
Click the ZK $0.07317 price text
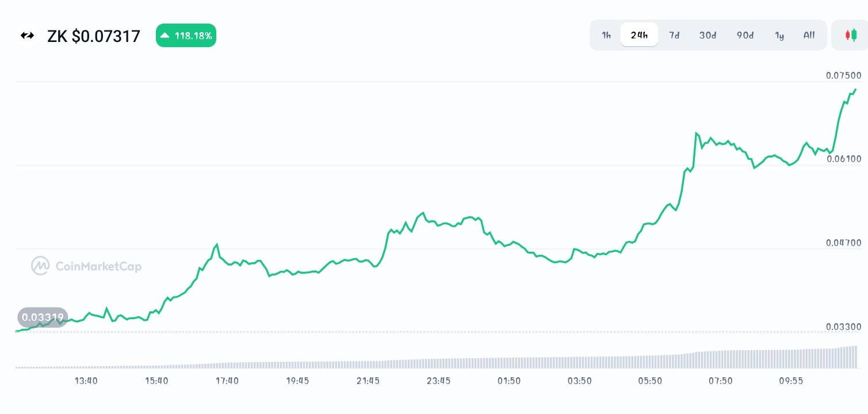94,36
